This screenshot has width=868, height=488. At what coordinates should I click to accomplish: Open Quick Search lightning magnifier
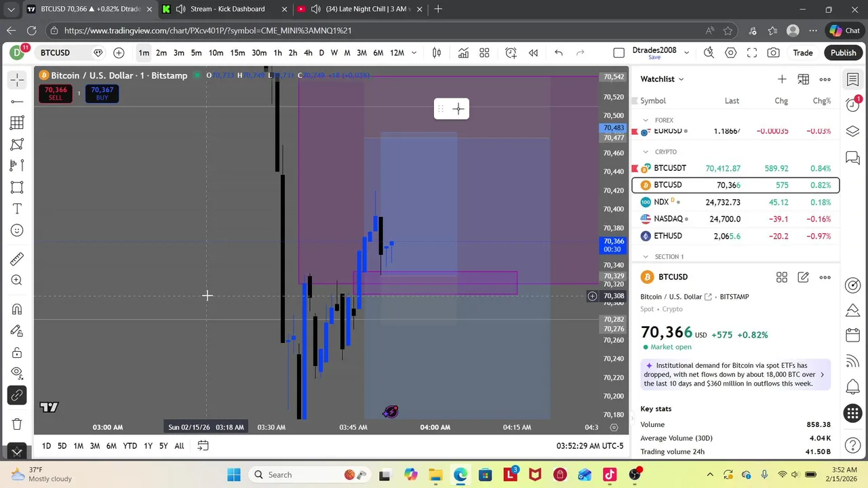(709, 53)
